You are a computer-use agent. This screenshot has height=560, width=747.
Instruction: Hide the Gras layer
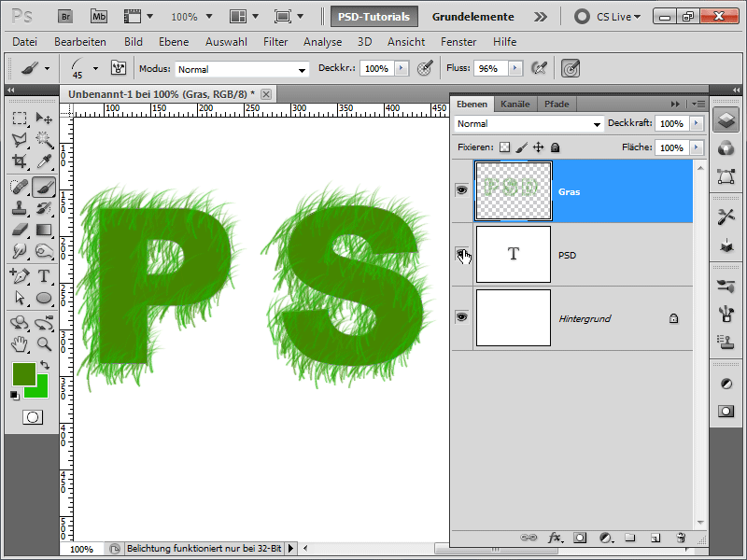tap(461, 190)
